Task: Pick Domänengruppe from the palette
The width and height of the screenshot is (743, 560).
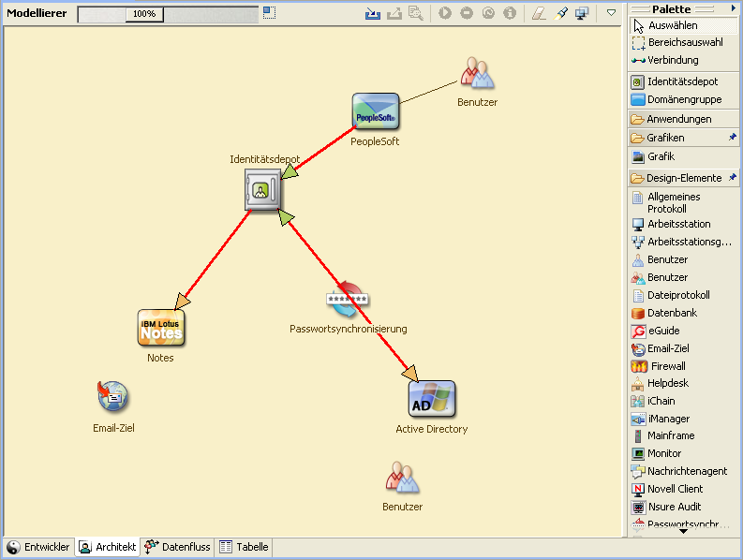Action: pos(684,99)
